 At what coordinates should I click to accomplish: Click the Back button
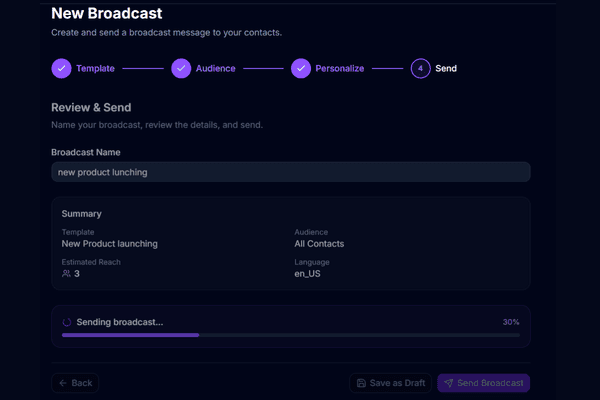point(75,383)
